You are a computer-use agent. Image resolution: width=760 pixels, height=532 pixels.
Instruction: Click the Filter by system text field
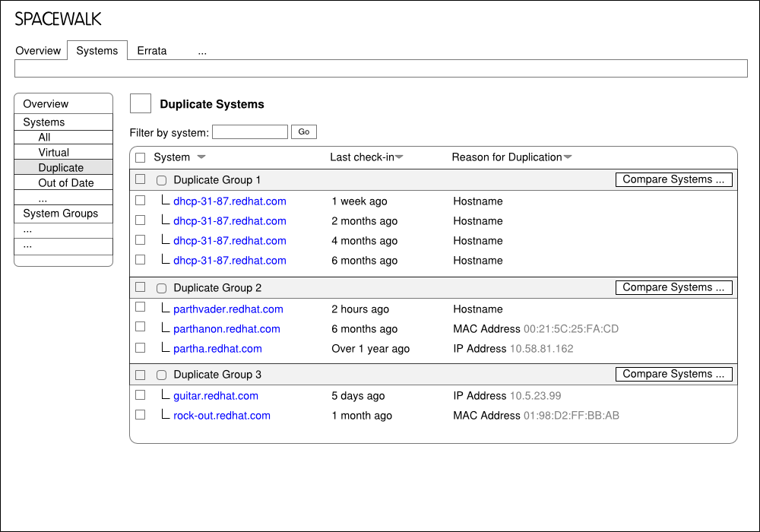click(x=249, y=132)
